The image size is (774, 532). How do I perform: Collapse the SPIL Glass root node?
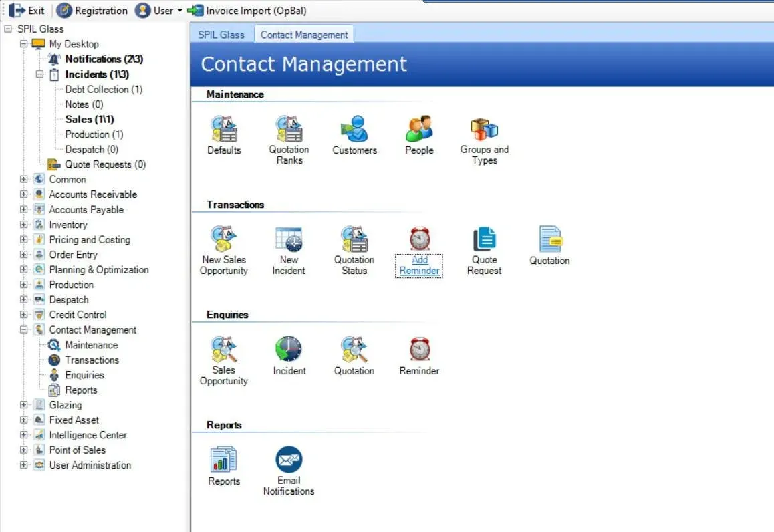pos(8,29)
